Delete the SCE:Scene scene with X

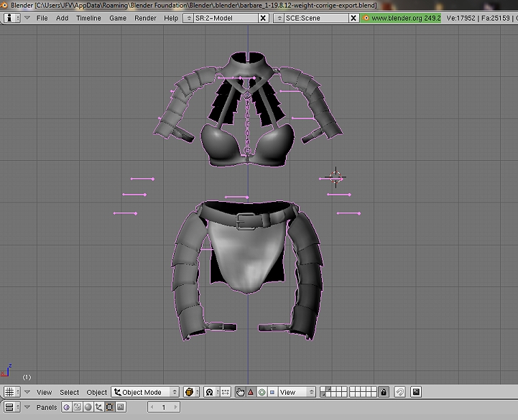pos(353,18)
